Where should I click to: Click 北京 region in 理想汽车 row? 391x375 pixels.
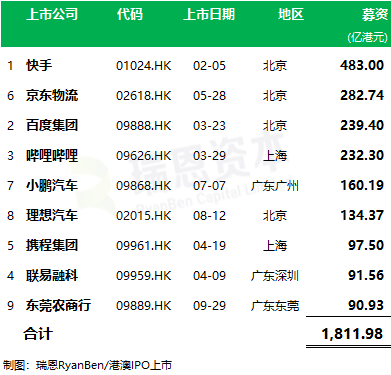[275, 216]
